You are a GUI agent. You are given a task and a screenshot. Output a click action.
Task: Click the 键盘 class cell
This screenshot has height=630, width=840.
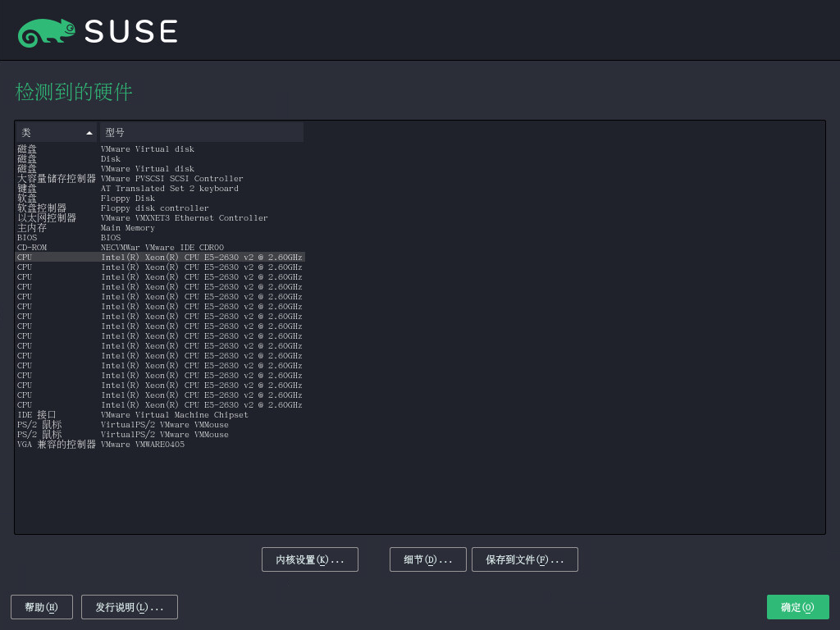pyautogui.click(x=27, y=189)
